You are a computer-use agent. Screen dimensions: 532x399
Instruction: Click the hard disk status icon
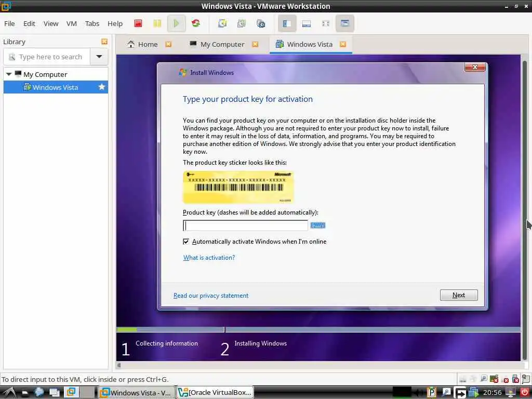(462, 379)
